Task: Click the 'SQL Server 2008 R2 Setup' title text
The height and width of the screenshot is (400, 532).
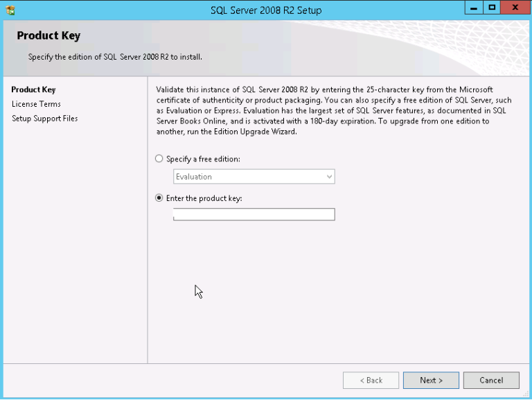Action: pos(266,10)
